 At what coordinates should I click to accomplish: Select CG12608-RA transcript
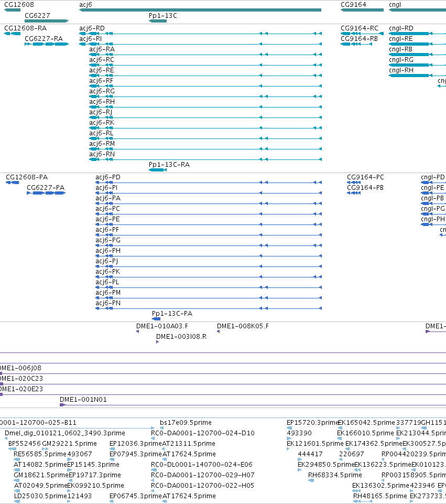coord(12,34)
